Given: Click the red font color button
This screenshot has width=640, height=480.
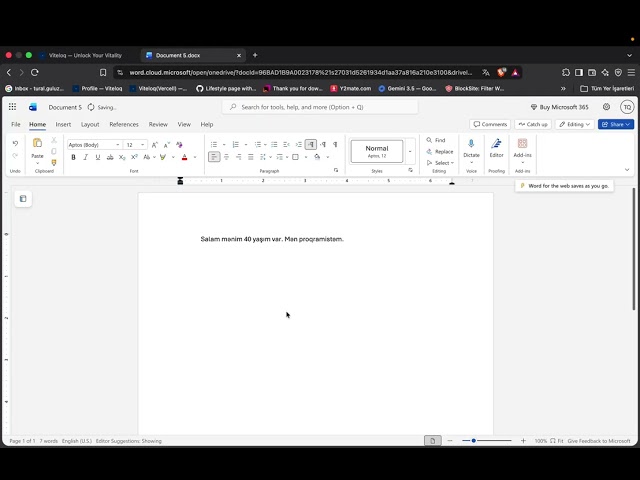Looking at the screenshot, I should coord(184,157).
